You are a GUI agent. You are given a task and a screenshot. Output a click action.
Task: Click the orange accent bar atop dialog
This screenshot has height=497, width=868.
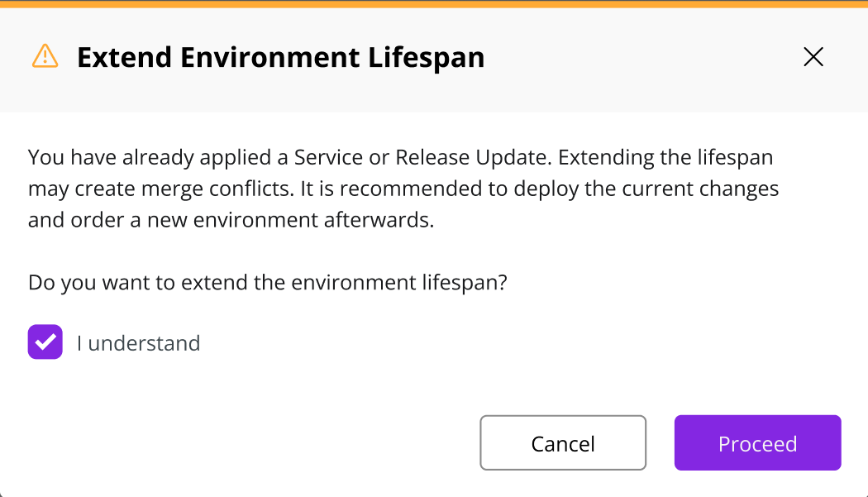coord(434,4)
